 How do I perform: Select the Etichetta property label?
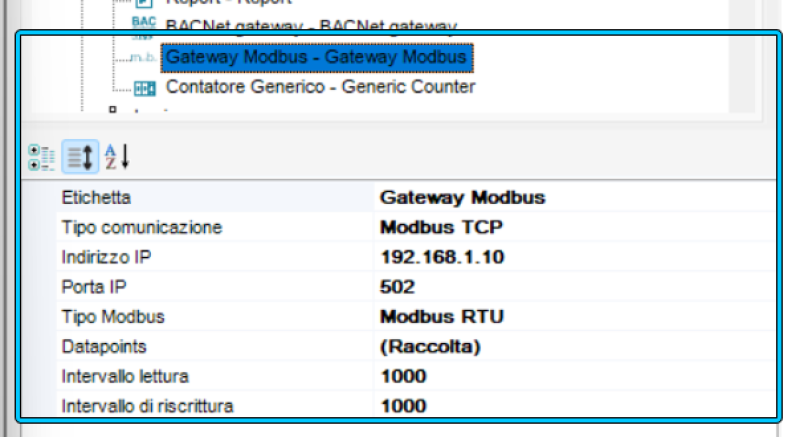96,197
